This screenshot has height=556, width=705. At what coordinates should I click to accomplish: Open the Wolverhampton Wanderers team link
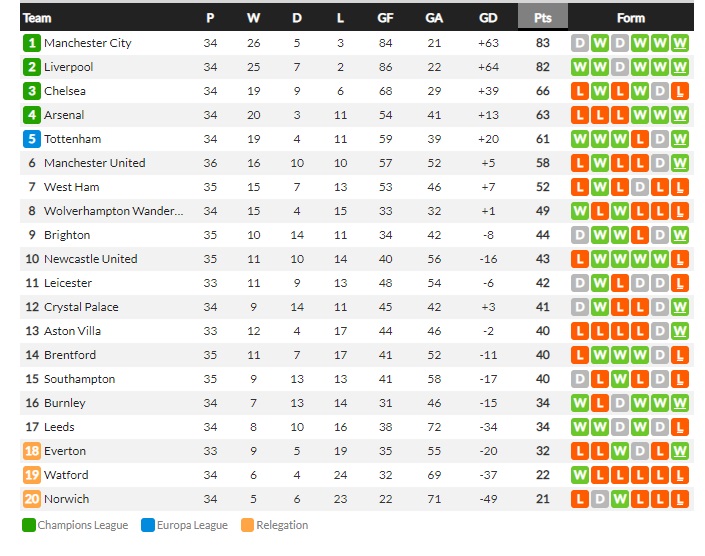coord(113,211)
